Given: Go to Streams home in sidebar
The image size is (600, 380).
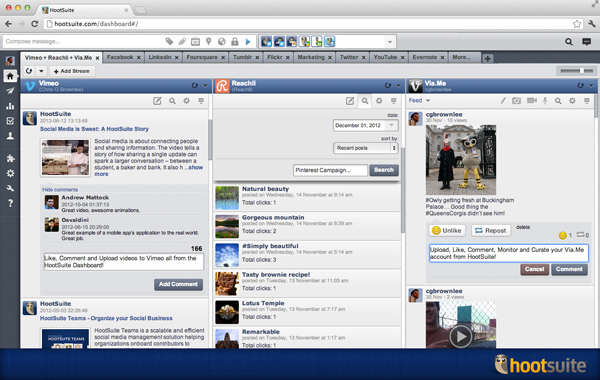Looking at the screenshot, I should coord(10,76).
